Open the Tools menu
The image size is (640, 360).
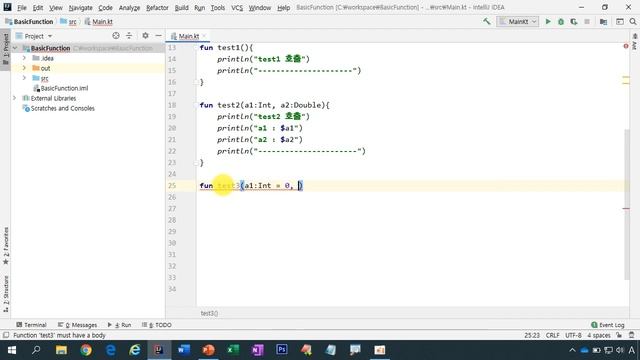click(218, 7)
